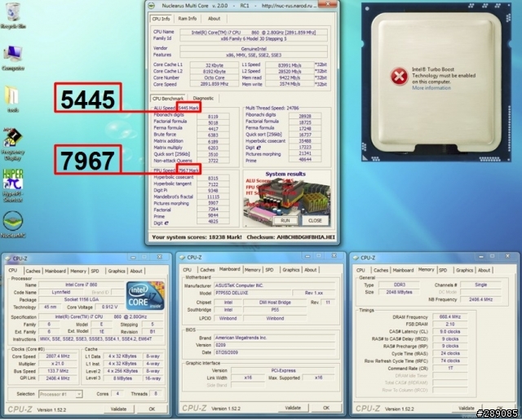Open About tab in left CPU-Z window
The height and width of the screenshot is (420, 522).
click(x=136, y=272)
